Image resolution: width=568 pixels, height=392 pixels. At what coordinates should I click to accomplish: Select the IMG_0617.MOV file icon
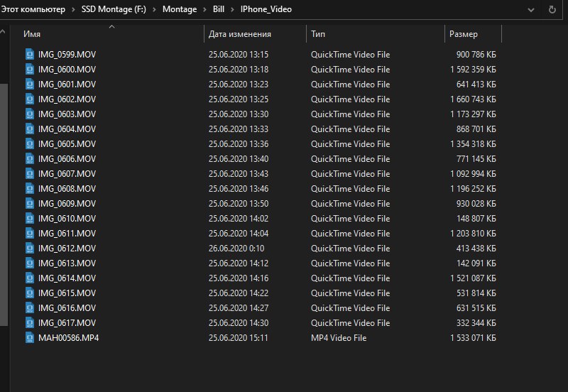[x=30, y=323]
